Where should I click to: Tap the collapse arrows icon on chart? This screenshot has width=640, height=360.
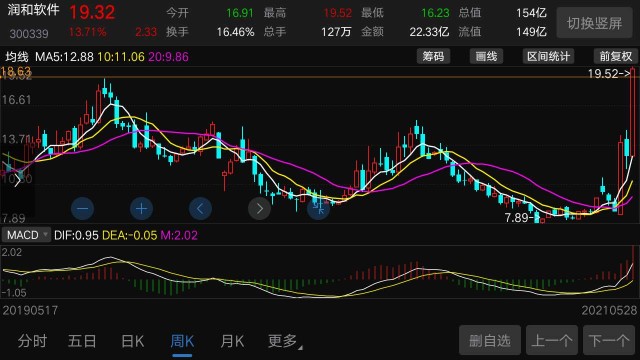318,209
